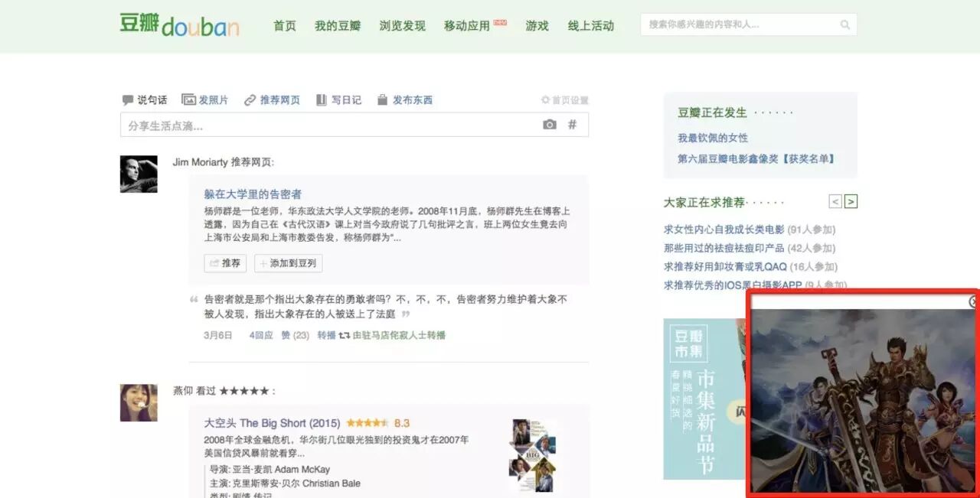Choose 写日记 post option
980x498 pixels.
tap(338, 100)
